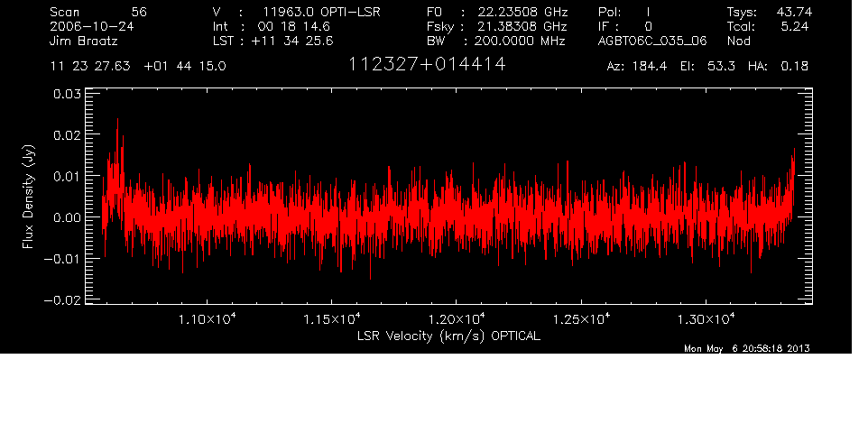Click Fsky value 21.38308 GHz
The image size is (868, 442).
(x=523, y=26)
